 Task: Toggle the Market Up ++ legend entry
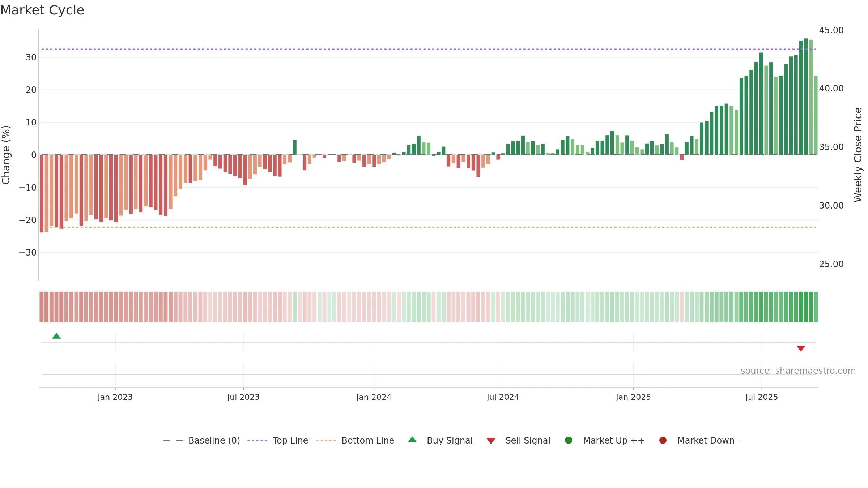(605, 440)
